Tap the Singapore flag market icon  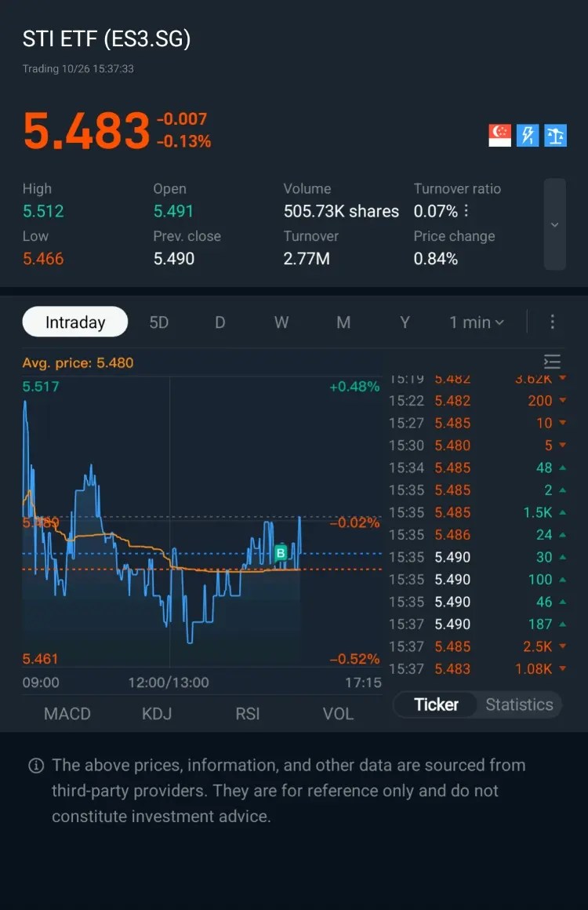tap(499, 135)
